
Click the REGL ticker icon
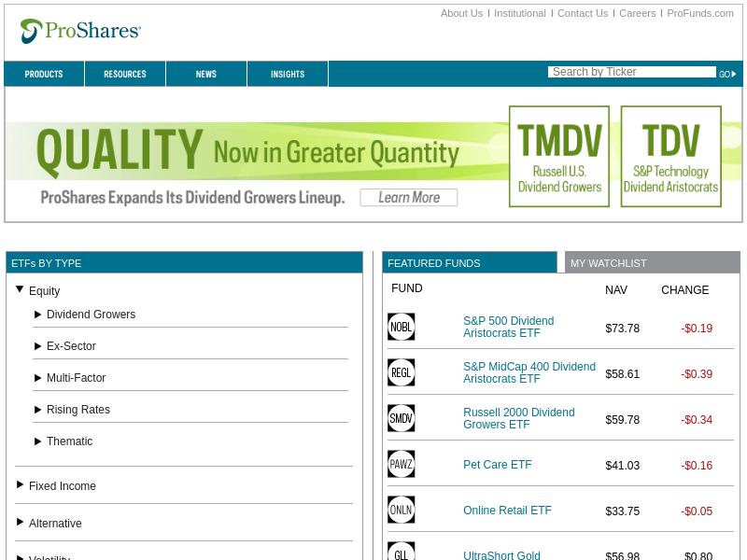coord(402,372)
